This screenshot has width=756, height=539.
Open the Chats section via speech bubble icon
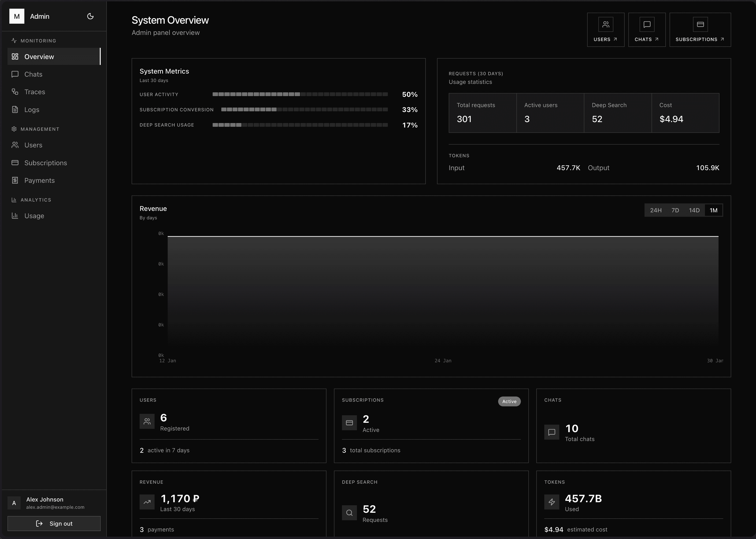(x=15, y=74)
